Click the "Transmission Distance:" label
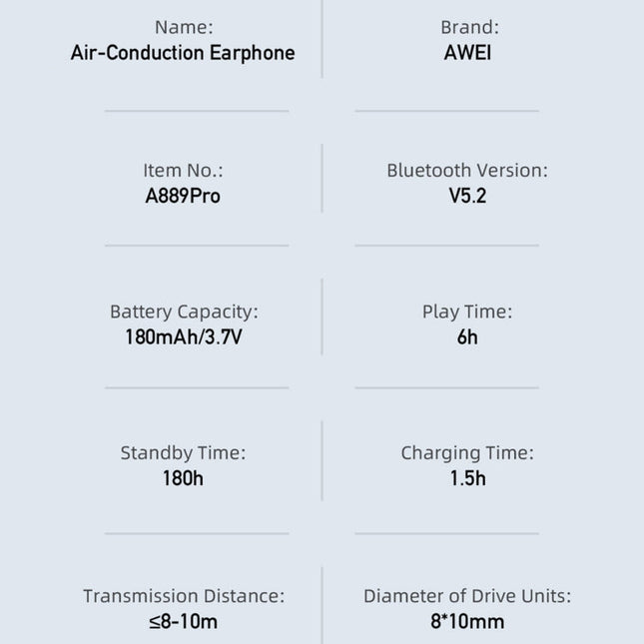 coord(184,597)
